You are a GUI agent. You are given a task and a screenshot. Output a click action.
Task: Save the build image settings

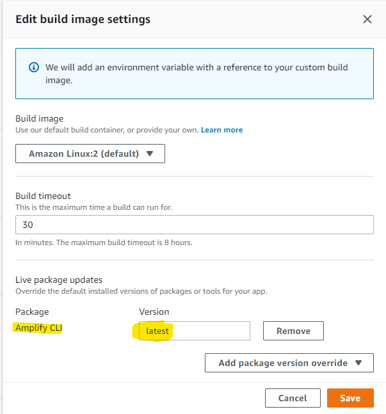coord(350,398)
